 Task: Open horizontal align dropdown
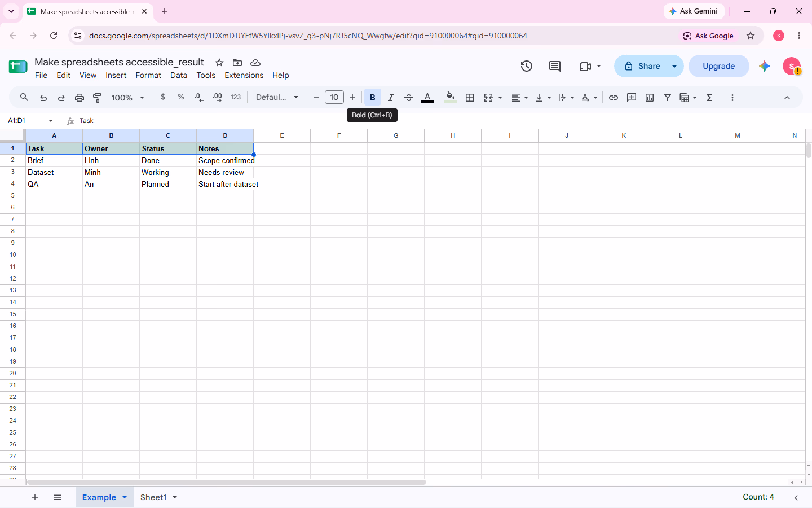coord(520,98)
